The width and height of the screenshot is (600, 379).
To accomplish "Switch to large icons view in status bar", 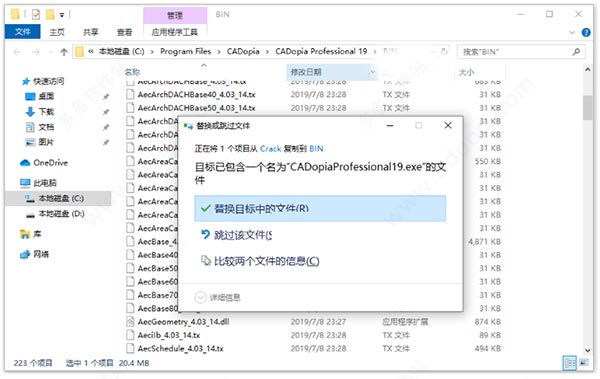I will pyautogui.click(x=584, y=363).
